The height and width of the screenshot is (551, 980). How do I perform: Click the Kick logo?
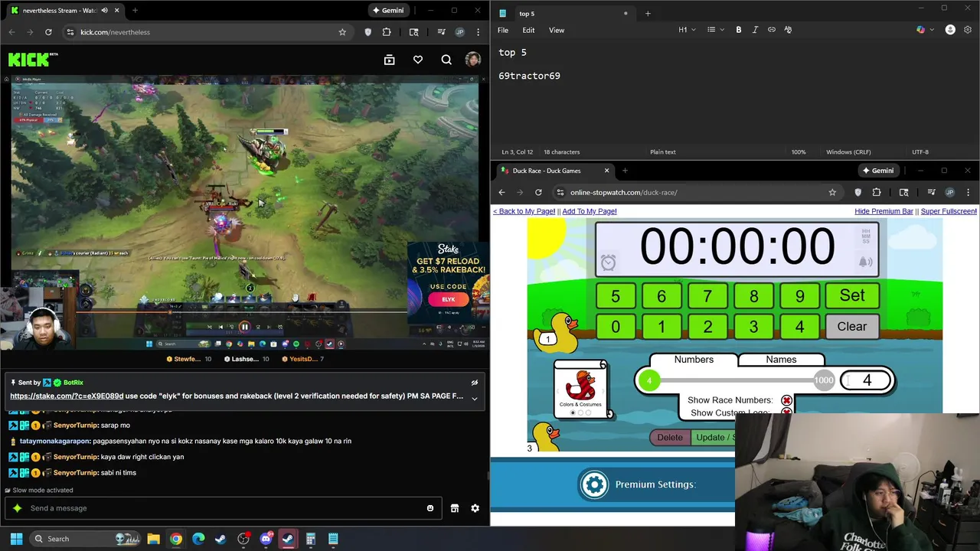[33, 59]
